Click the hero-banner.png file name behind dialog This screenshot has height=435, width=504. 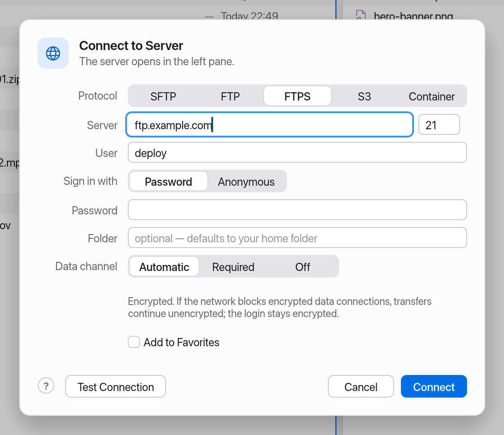pos(414,15)
